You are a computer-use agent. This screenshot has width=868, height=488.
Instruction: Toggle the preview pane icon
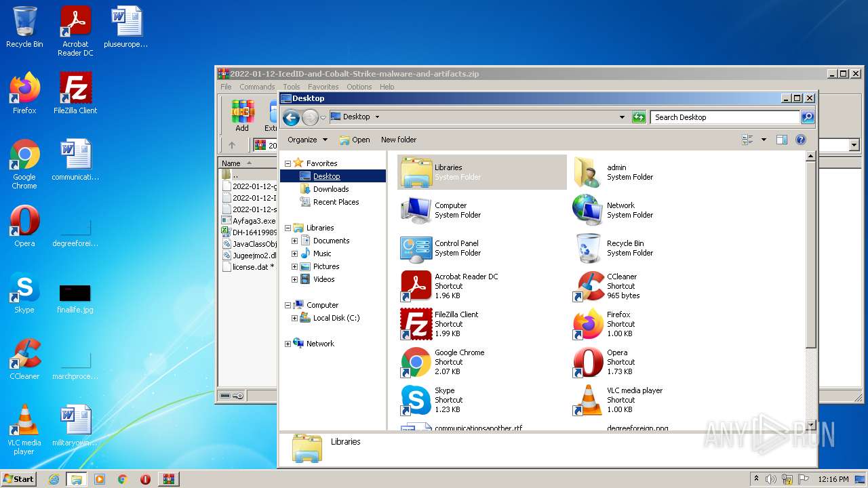tap(781, 140)
